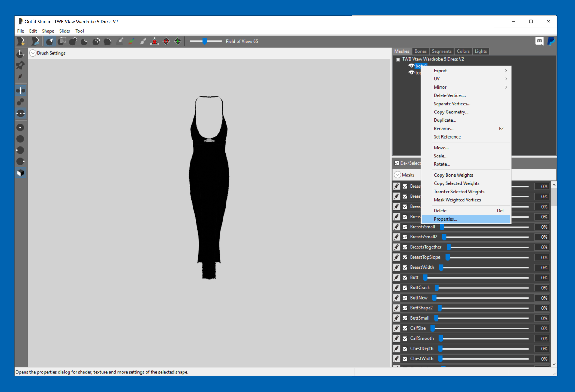
Task: Uncheck the ChestDepth slider checkbox
Action: click(405, 349)
